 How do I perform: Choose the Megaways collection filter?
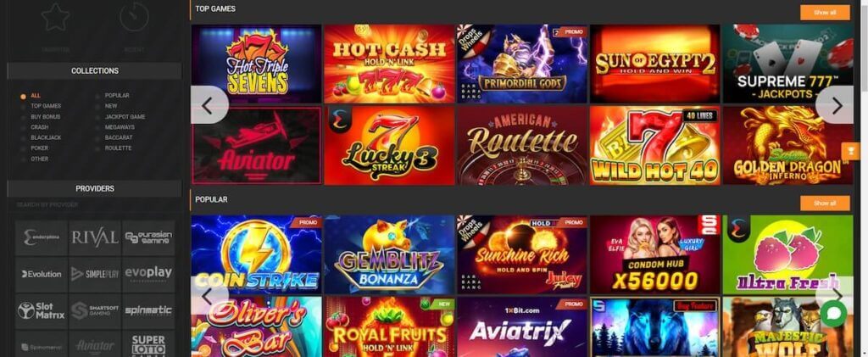(120, 127)
